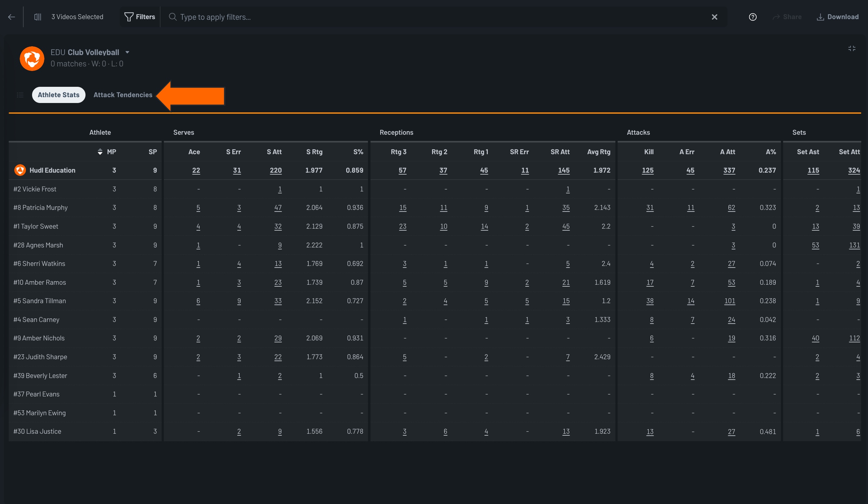Open Hudl Education attack attempts value 337
The height and width of the screenshot is (504, 868).
[x=729, y=170]
